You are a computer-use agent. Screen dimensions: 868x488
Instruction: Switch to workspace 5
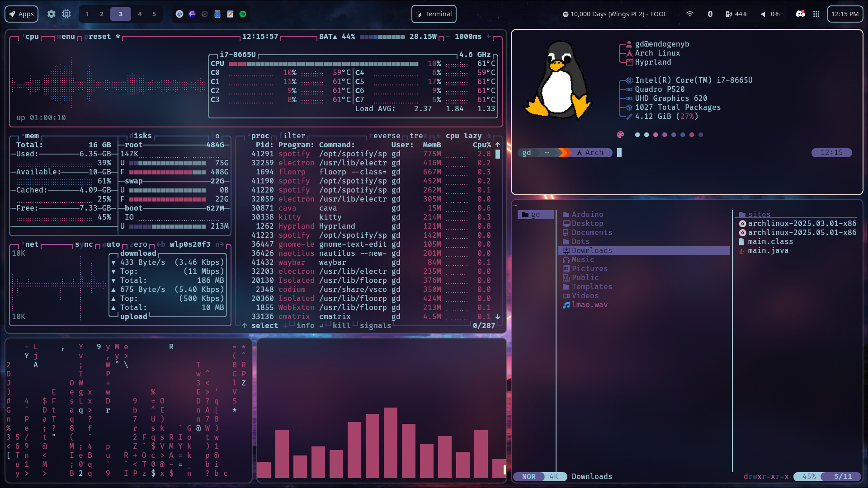click(154, 14)
